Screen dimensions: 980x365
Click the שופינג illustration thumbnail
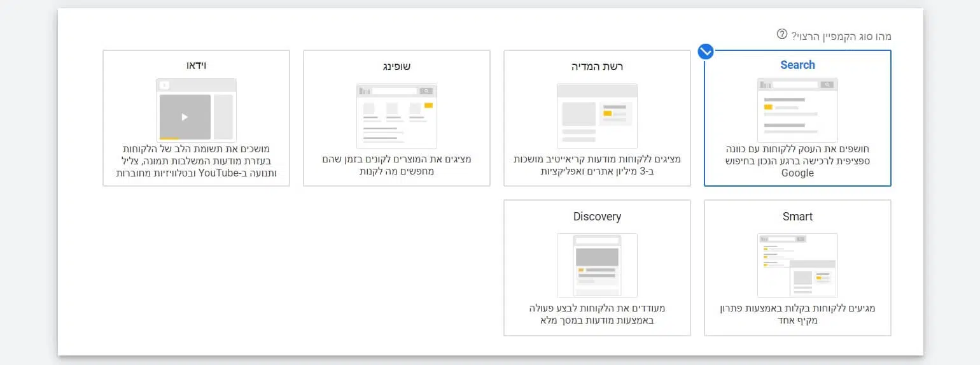[396, 115]
